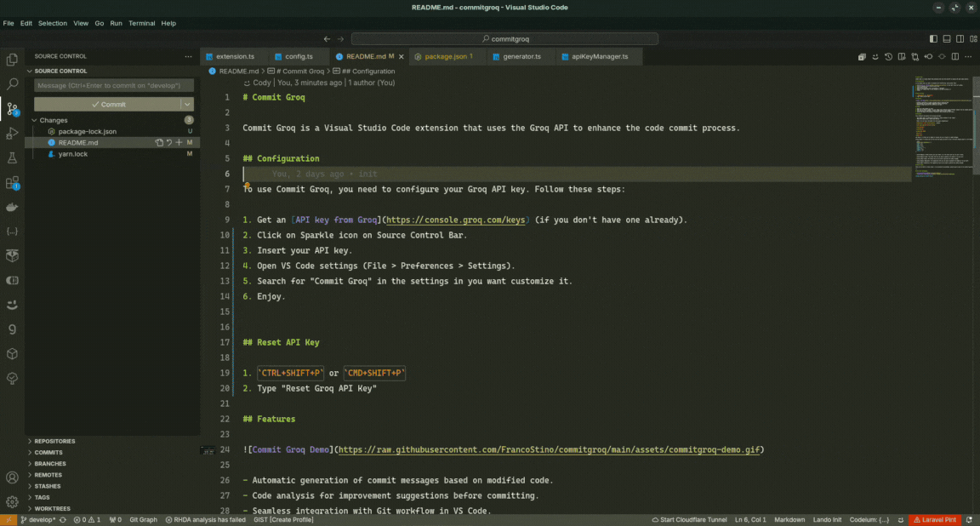Discard changes for README.md

click(169, 143)
